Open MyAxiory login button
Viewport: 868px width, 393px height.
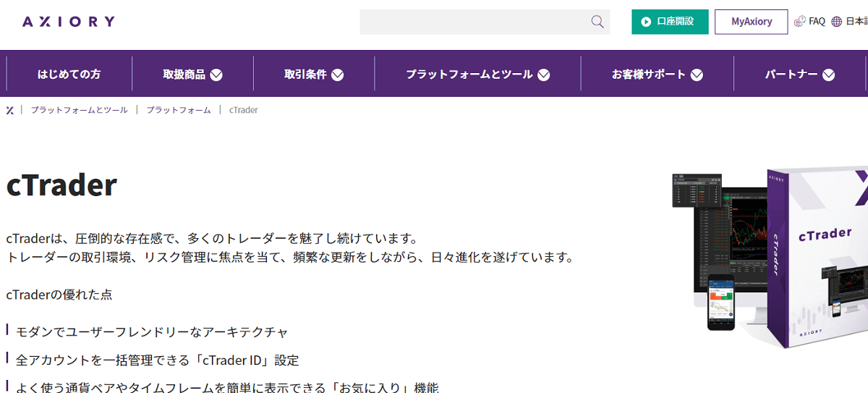click(752, 22)
